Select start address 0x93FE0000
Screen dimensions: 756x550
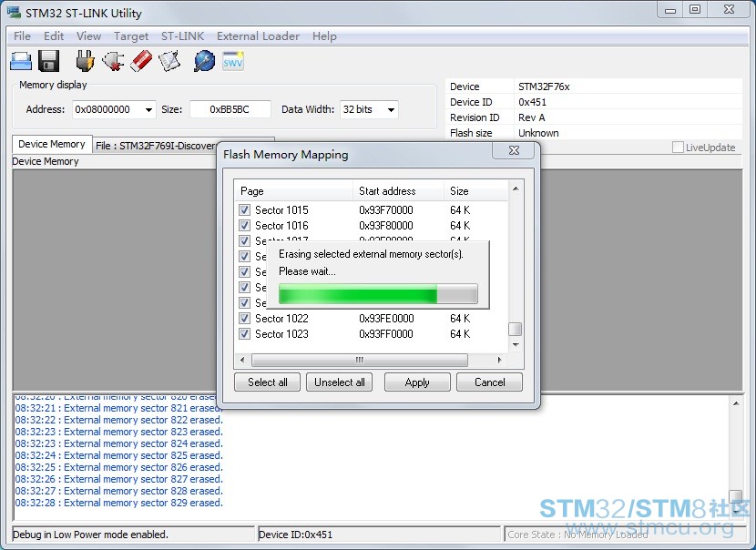tap(386, 319)
